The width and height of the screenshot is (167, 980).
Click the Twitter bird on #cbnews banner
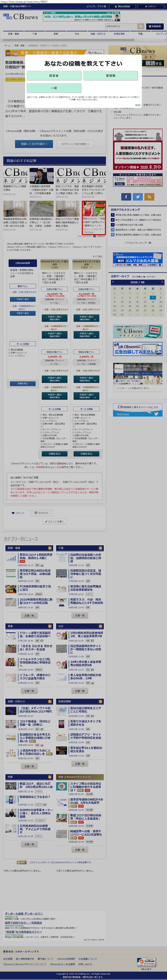tap(156, 414)
